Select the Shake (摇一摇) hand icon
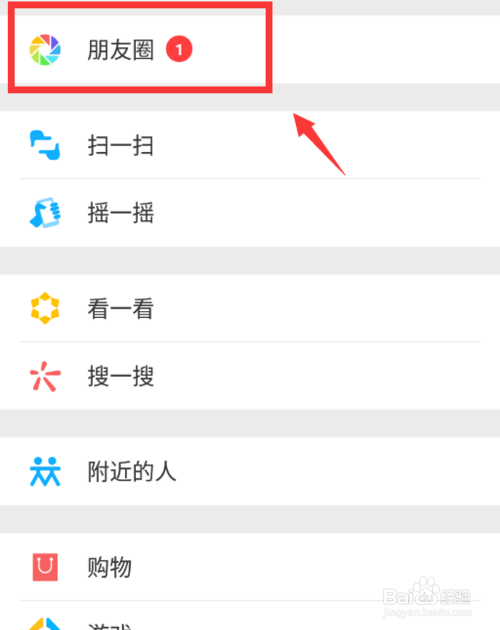Viewport: 500px width, 630px height. click(x=45, y=213)
